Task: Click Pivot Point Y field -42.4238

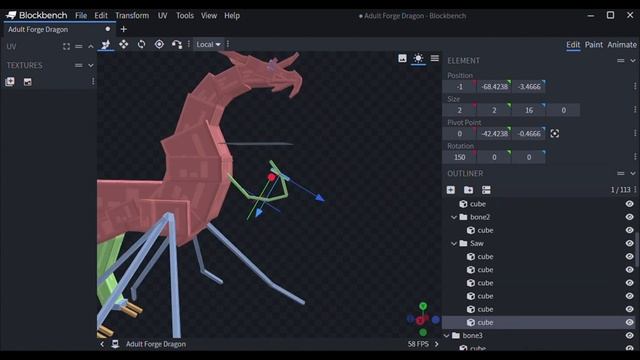Action: (x=494, y=133)
